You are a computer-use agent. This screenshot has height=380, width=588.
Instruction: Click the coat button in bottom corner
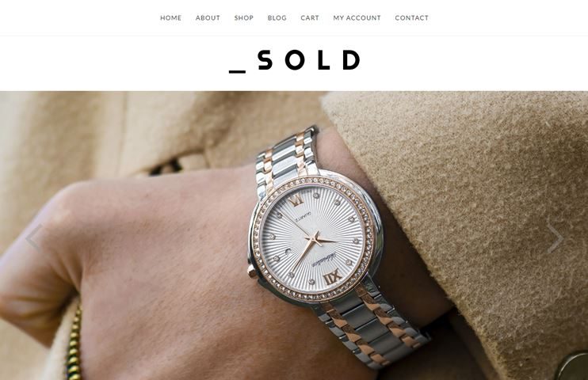[x=571, y=367]
